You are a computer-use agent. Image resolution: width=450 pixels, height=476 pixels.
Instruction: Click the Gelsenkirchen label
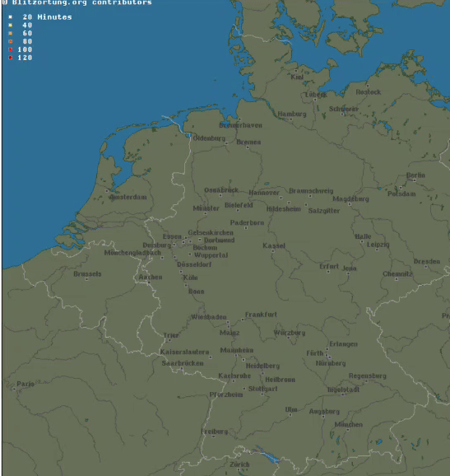pos(211,232)
